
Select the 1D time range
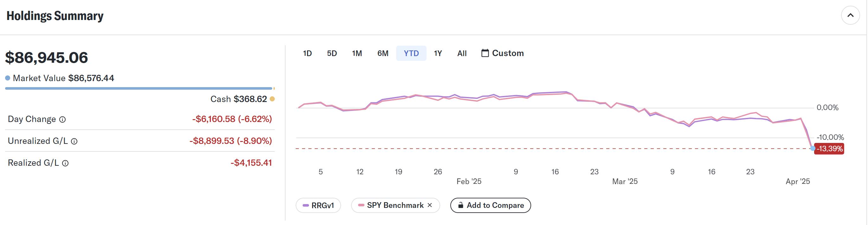click(x=307, y=53)
